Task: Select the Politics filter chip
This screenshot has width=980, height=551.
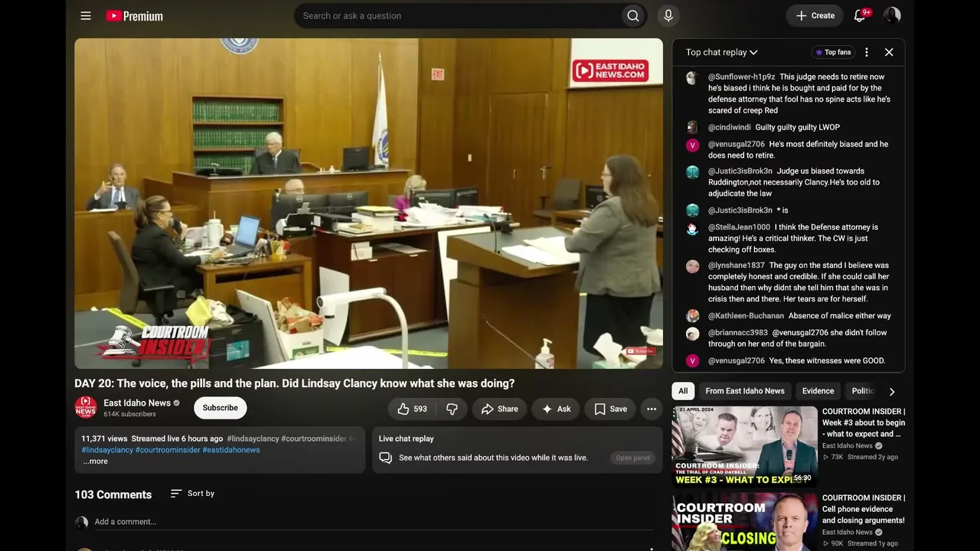Action: pyautogui.click(x=861, y=391)
